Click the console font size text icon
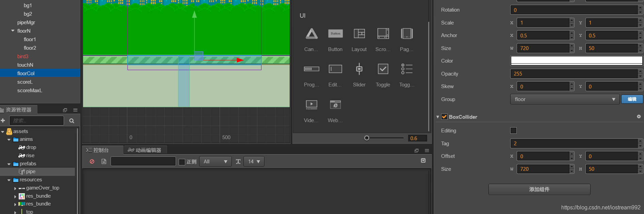 click(238, 162)
